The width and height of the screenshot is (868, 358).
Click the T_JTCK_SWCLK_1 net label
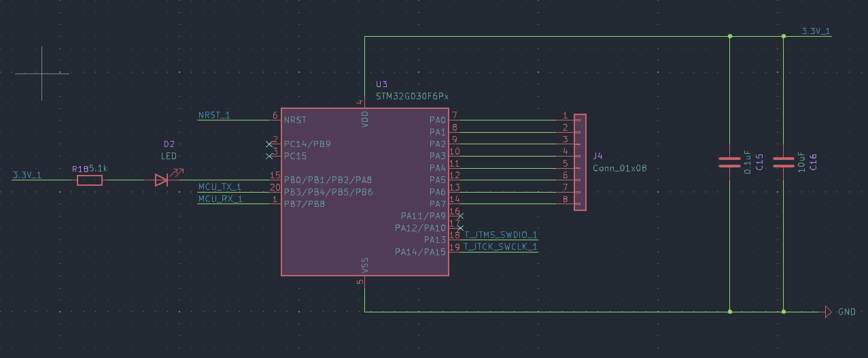pos(501,246)
